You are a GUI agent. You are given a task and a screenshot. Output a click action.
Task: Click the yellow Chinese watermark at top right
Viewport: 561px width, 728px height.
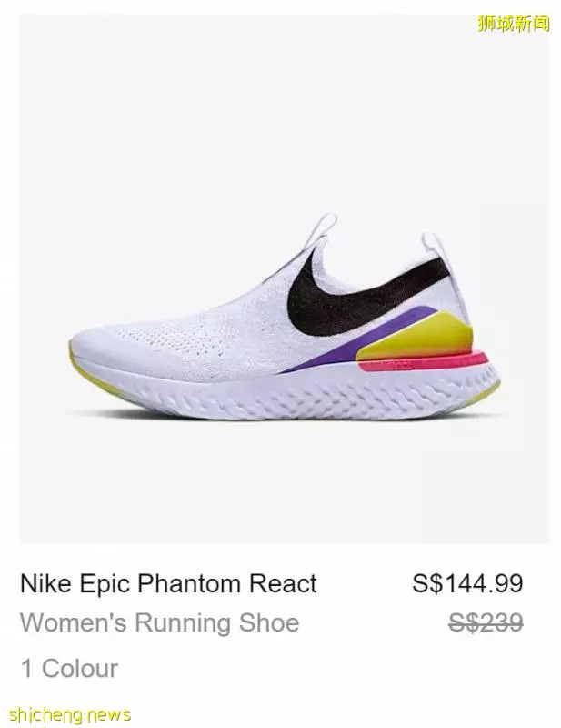[x=514, y=24]
